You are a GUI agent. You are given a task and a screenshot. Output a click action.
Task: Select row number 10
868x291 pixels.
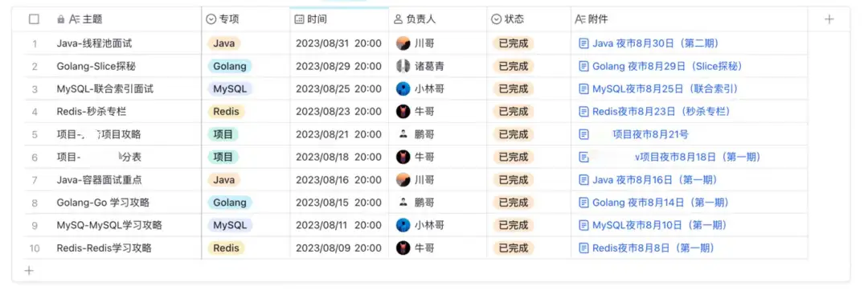click(x=35, y=248)
